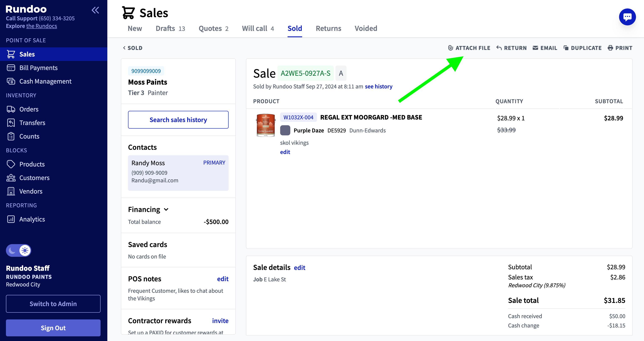Viewport: 644px width, 341px height.
Task: Click edit next to Sale details
Action: [x=300, y=268]
